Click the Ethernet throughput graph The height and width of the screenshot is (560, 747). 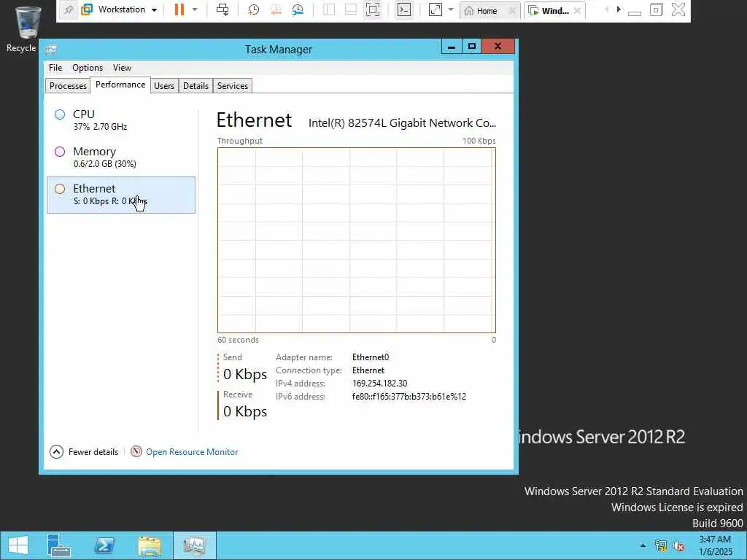point(356,240)
